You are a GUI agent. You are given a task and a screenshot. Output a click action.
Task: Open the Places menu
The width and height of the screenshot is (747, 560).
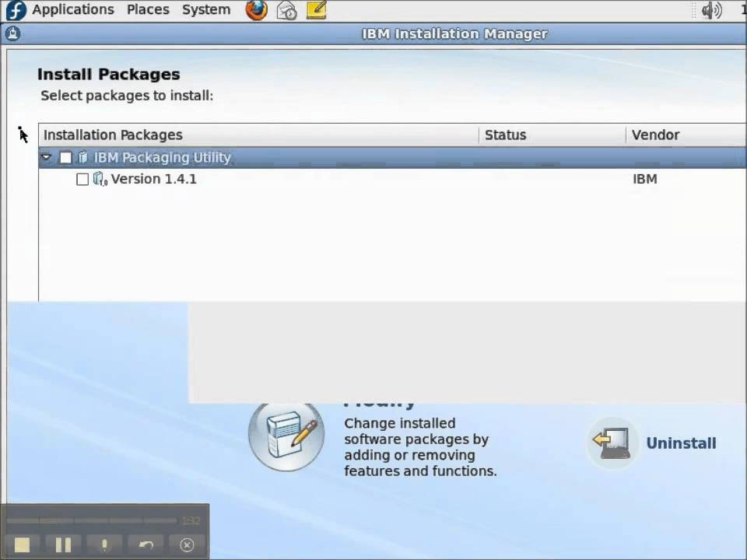pyautogui.click(x=148, y=9)
